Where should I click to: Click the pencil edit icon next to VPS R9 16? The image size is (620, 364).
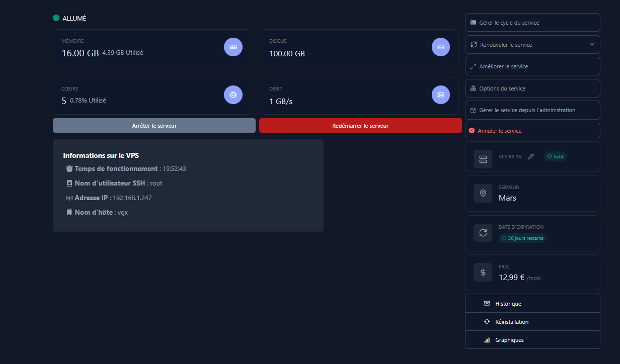pos(530,156)
